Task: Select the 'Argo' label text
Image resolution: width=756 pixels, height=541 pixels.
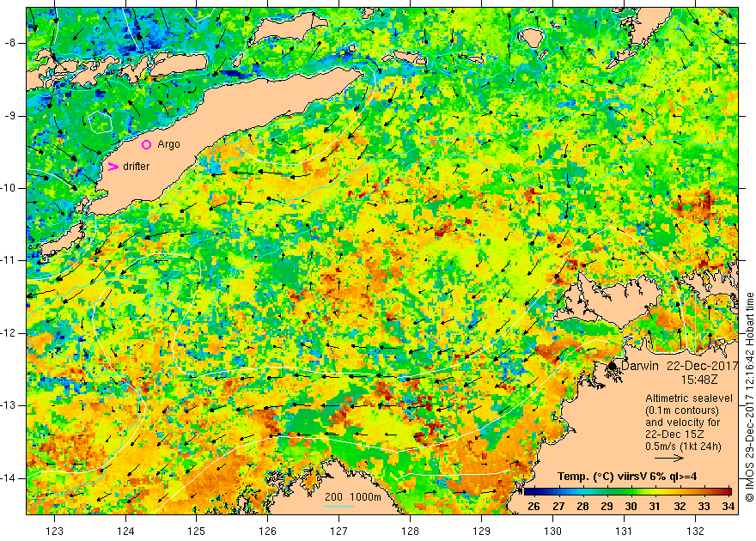Action: point(168,144)
